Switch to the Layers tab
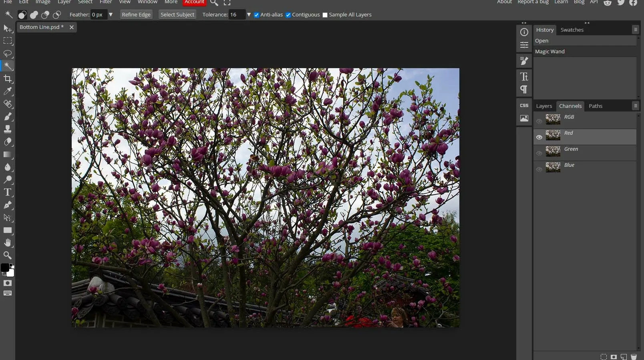 click(x=544, y=106)
